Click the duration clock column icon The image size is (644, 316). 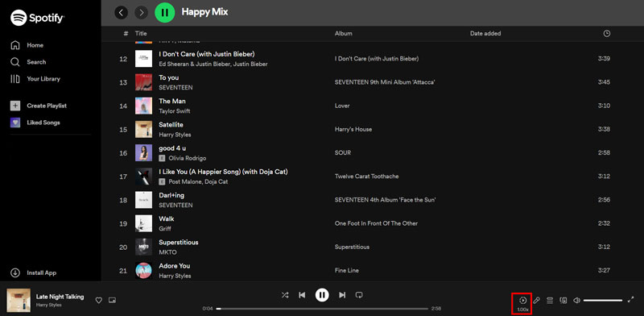(x=607, y=34)
